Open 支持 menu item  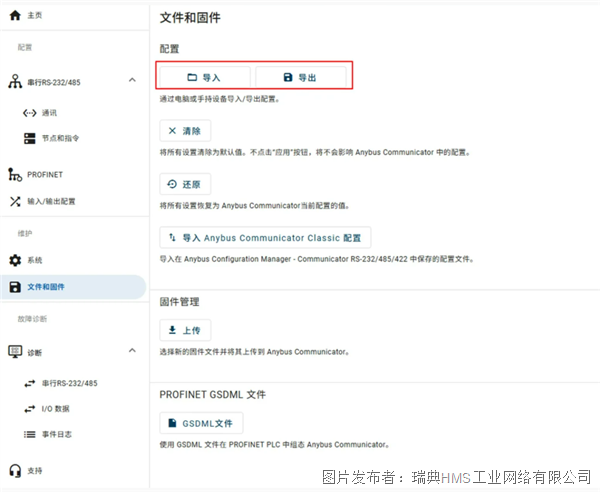tap(34, 471)
